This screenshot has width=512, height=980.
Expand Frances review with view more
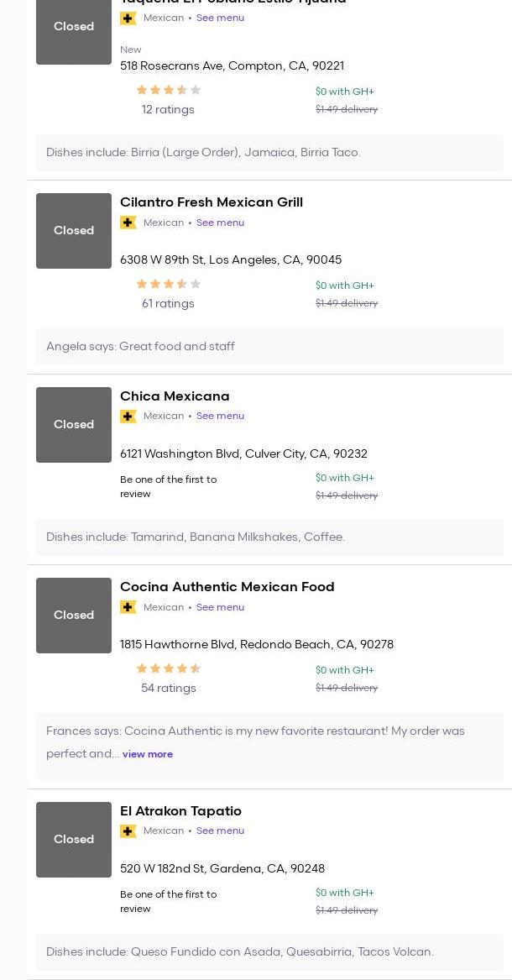[148, 754]
